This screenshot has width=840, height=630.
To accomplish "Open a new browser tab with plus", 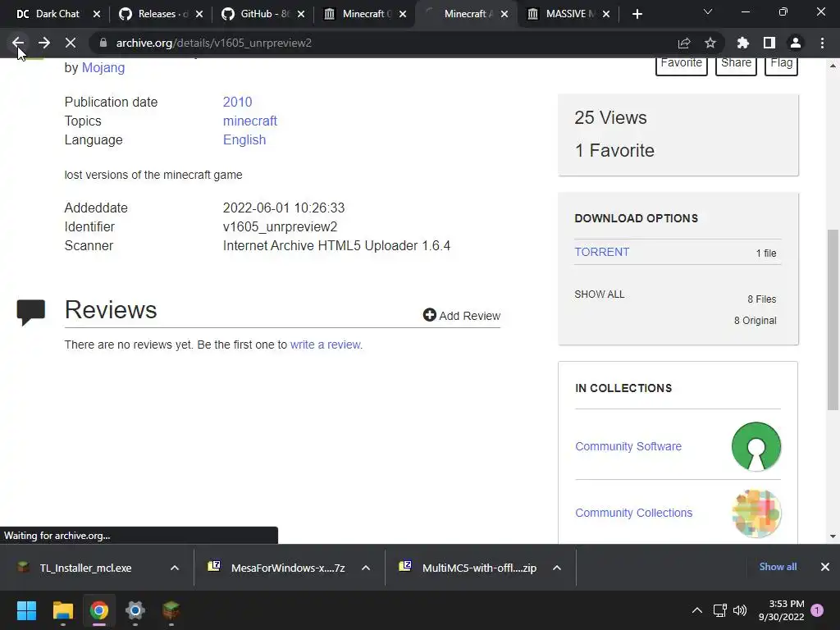I will click(x=637, y=14).
